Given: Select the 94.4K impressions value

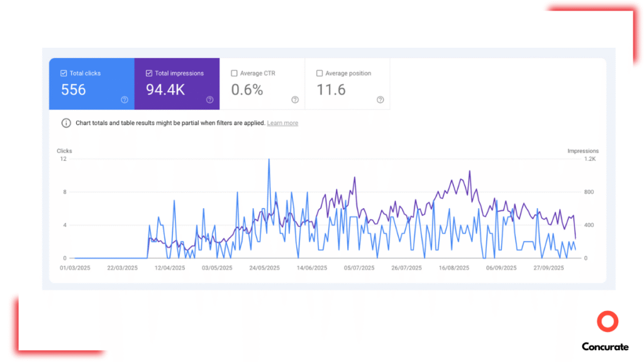Looking at the screenshot, I should 165,90.
